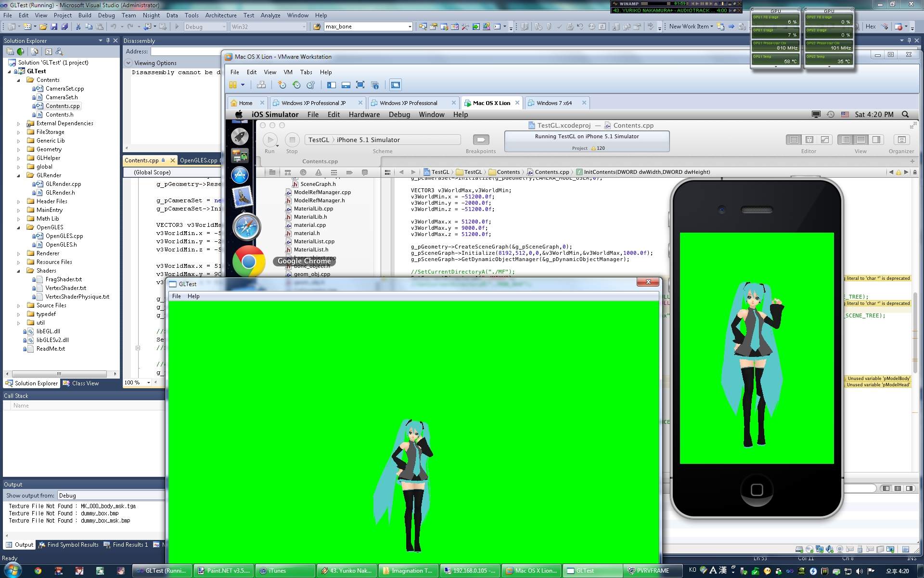Click the Spotlight search magnifier
This screenshot has height=578, width=924.
[x=905, y=115]
